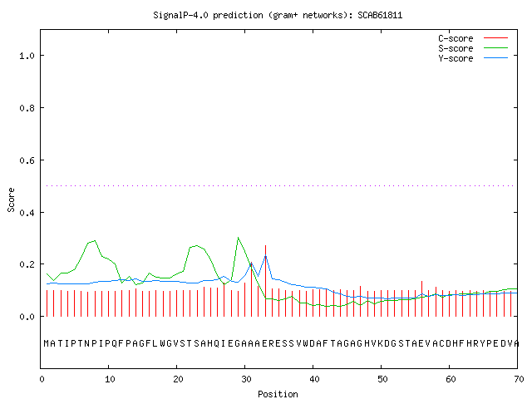Click the red C-score legend line

click(x=495, y=38)
